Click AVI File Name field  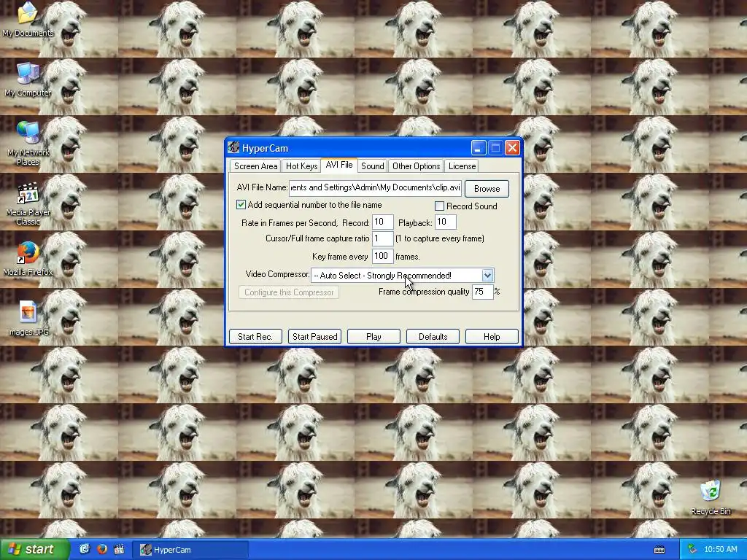(375, 187)
